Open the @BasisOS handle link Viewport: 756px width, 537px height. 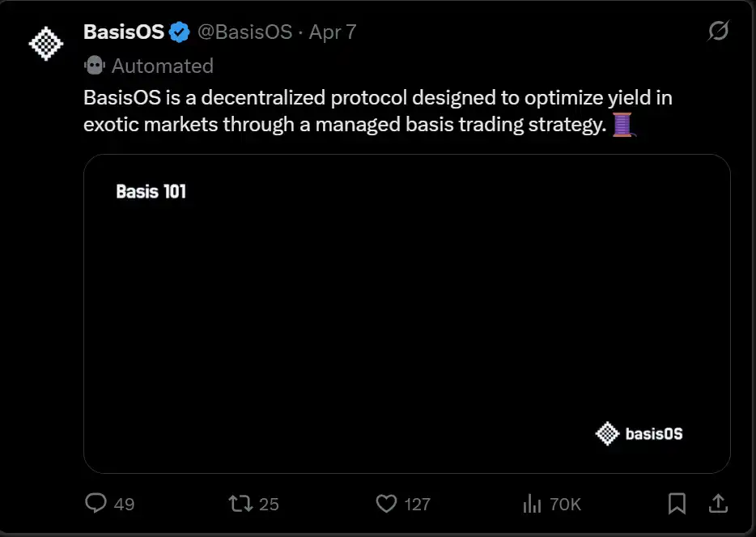coord(244,32)
